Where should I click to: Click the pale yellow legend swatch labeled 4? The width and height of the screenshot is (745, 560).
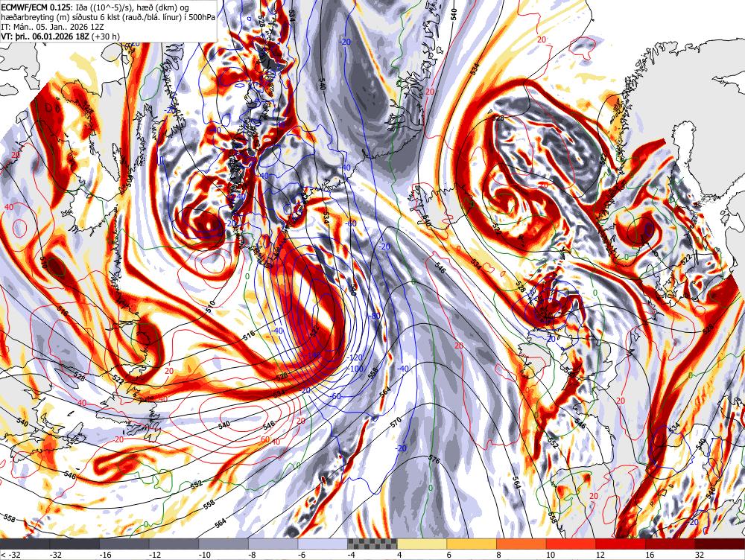click(422, 544)
